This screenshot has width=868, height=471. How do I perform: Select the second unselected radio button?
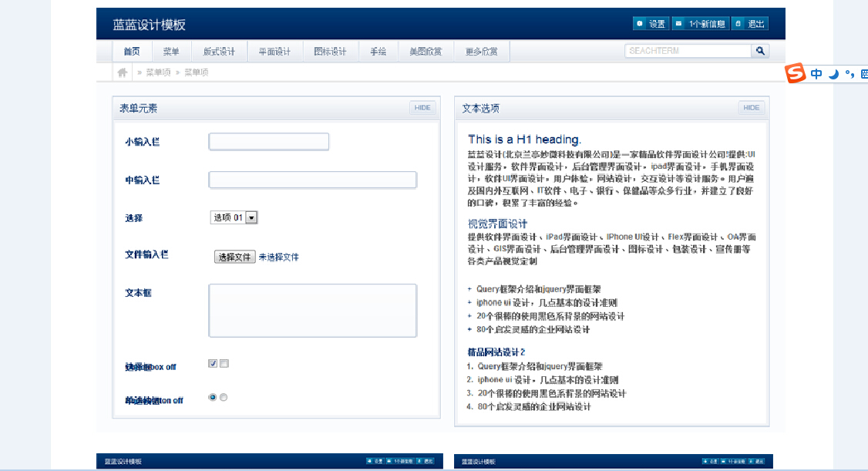pyautogui.click(x=224, y=398)
